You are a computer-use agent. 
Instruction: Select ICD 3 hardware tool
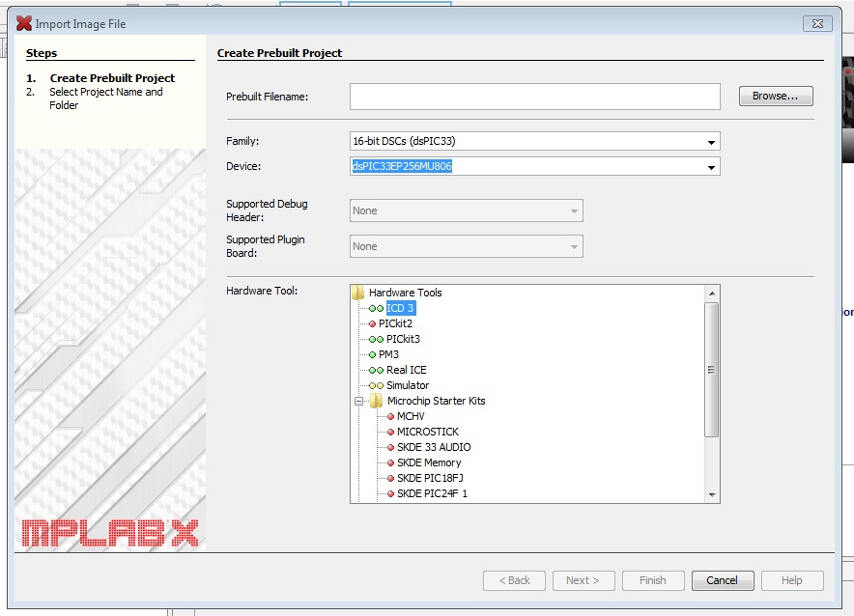pos(400,308)
